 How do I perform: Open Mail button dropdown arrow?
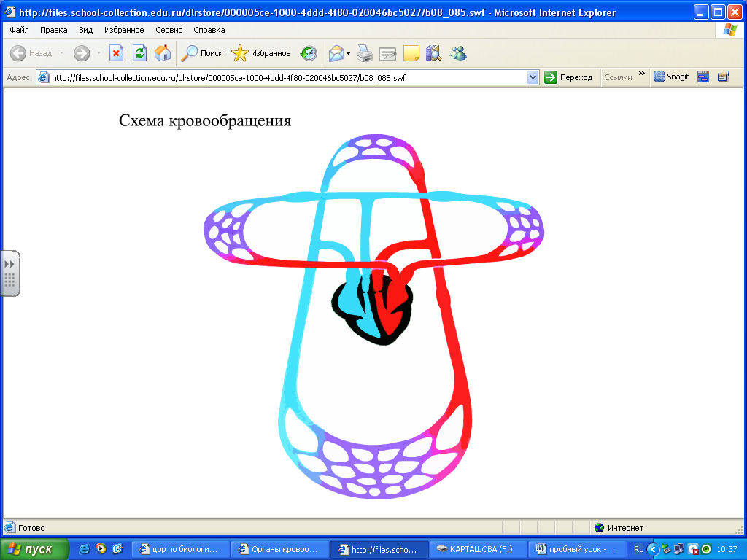coord(348,53)
